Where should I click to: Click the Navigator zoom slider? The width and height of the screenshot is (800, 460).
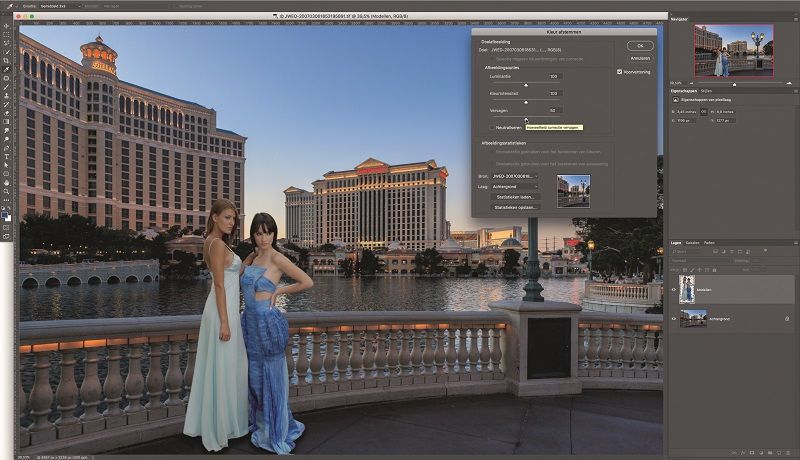pyautogui.click(x=735, y=83)
